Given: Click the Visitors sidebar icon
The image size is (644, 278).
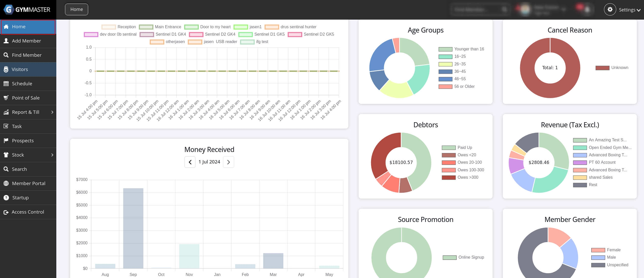Looking at the screenshot, I should click(6, 69).
